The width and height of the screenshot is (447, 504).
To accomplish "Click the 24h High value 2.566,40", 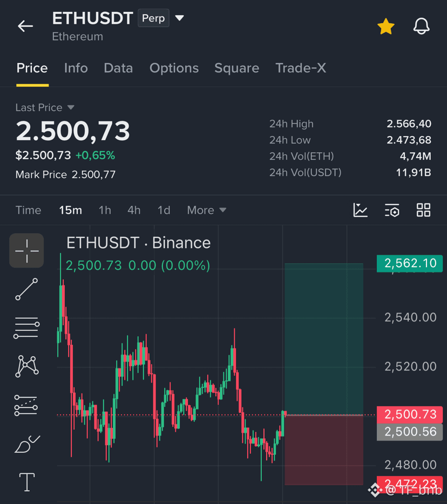I will click(409, 124).
